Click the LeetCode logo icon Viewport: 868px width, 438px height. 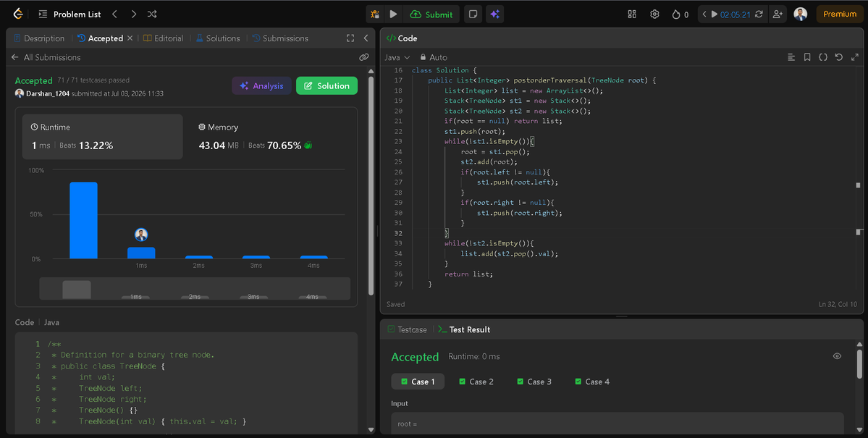[18, 14]
